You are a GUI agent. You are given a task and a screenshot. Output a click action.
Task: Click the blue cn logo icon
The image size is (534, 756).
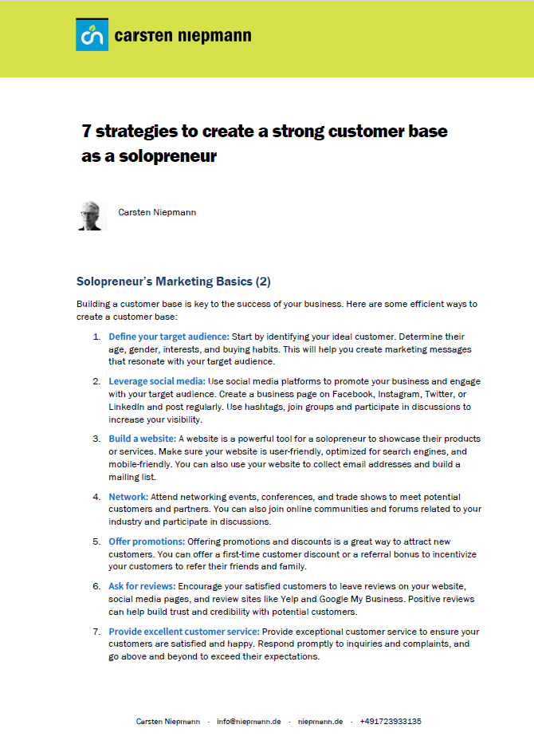click(x=92, y=35)
